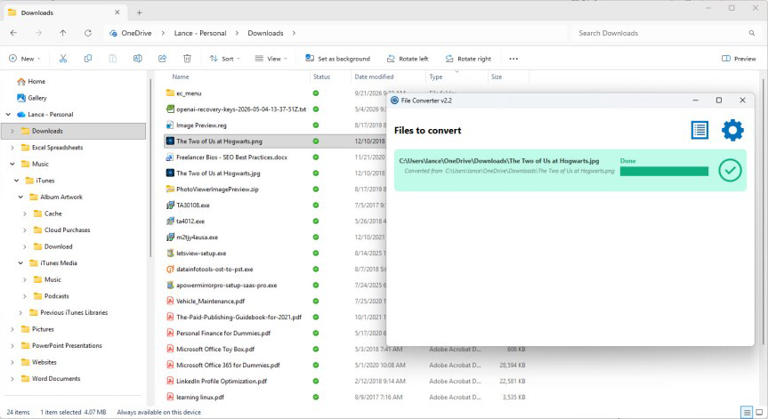The image size is (768, 419).
Task: Open the Sort dropdown menu
Action: coord(225,58)
